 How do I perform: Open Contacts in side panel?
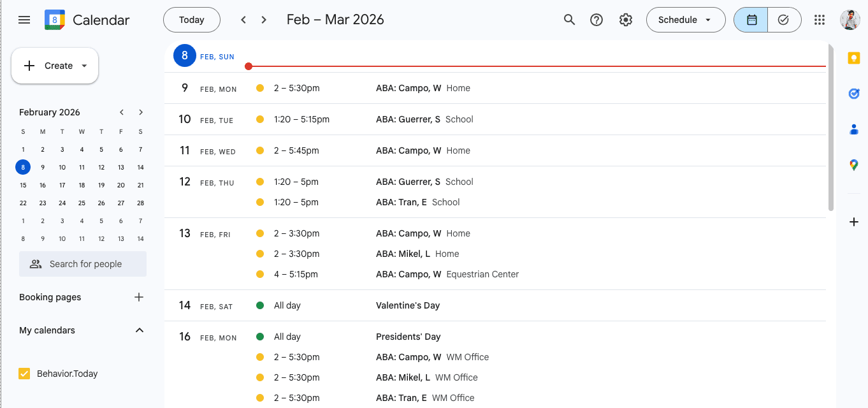tap(854, 129)
